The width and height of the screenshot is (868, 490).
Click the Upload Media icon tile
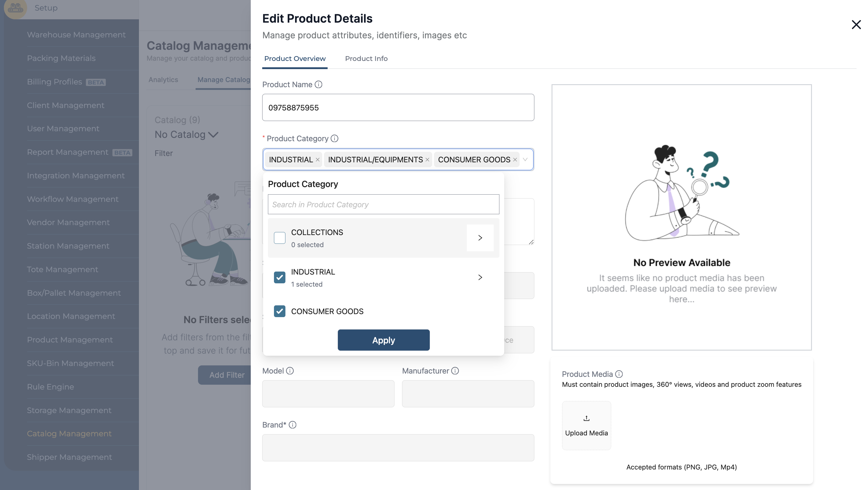[x=586, y=425]
